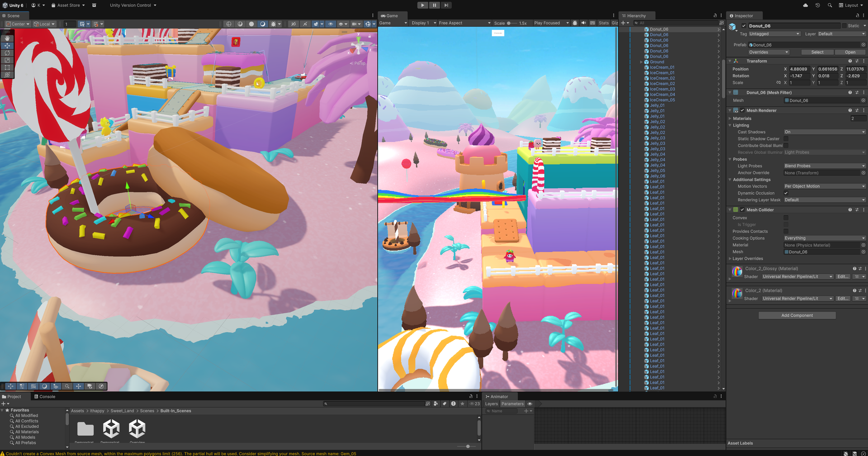Viewport: 868px width, 456px height.
Task: Select the Hand tool in the Scene toolbar
Action: tap(7, 38)
